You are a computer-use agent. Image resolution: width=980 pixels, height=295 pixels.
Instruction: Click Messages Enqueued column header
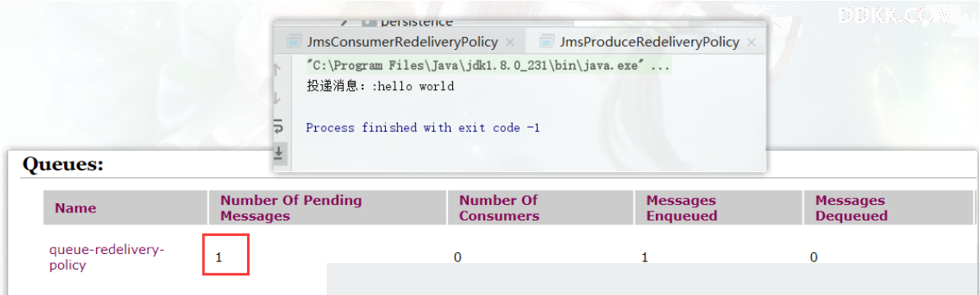681,208
